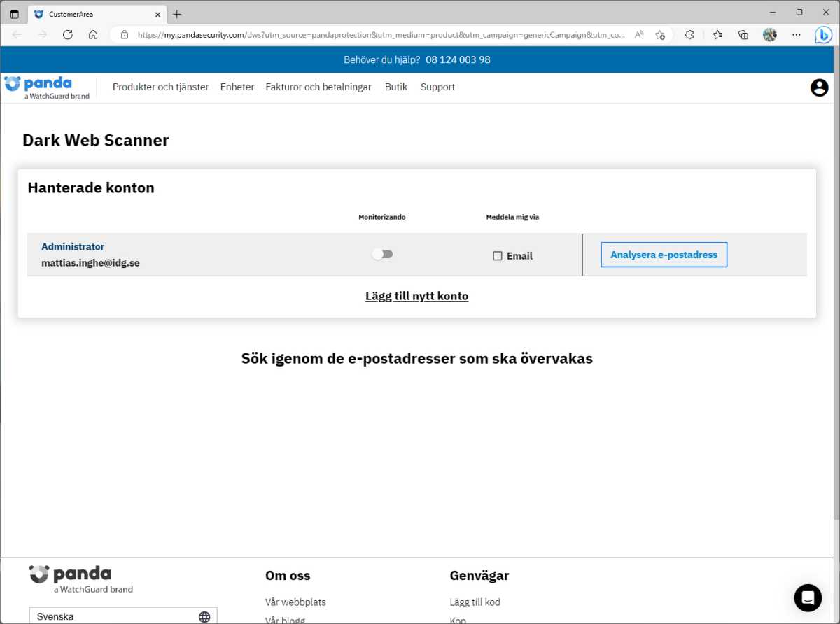This screenshot has width=840, height=624.
Task: Open the user account icon
Action: coord(819,87)
